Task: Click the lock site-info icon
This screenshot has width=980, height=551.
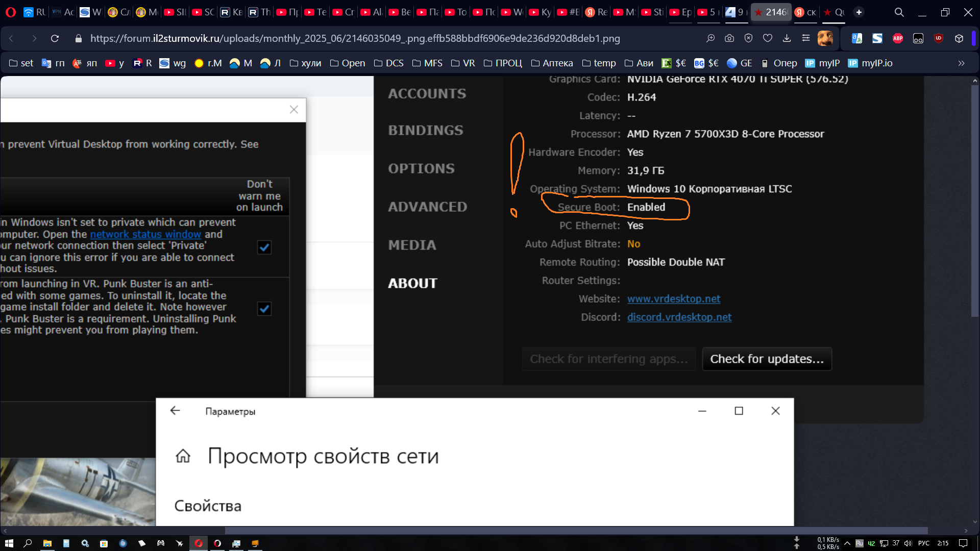Action: [x=78, y=38]
